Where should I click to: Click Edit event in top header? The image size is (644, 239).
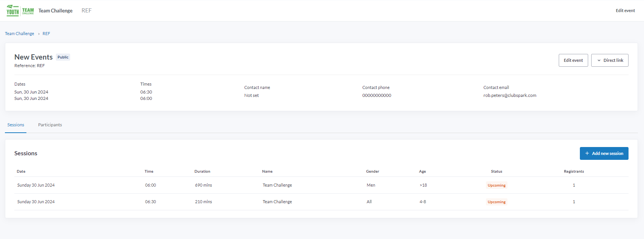pos(625,11)
